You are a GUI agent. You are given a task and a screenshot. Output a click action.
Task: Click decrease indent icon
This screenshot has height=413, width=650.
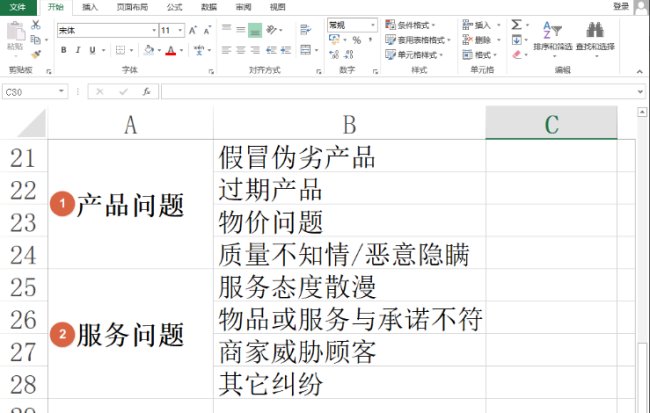(271, 50)
